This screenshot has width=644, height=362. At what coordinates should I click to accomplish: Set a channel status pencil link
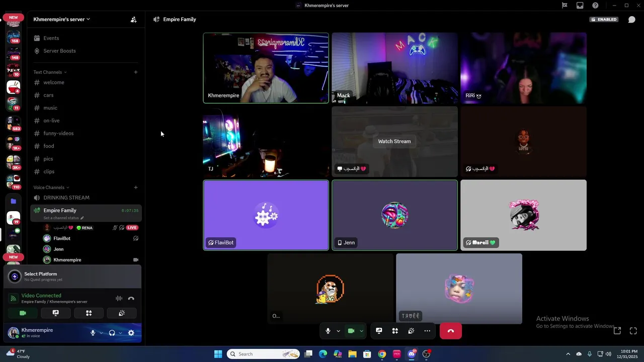click(63, 218)
